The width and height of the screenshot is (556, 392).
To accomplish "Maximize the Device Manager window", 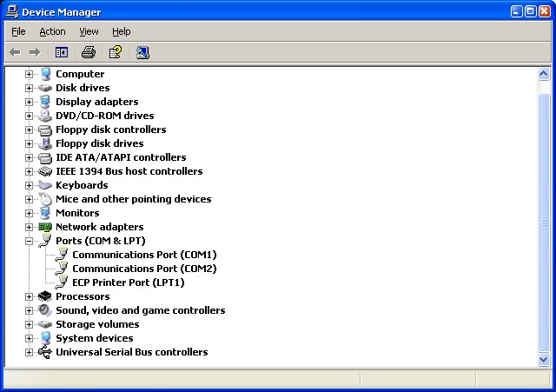I will click(x=531, y=11).
